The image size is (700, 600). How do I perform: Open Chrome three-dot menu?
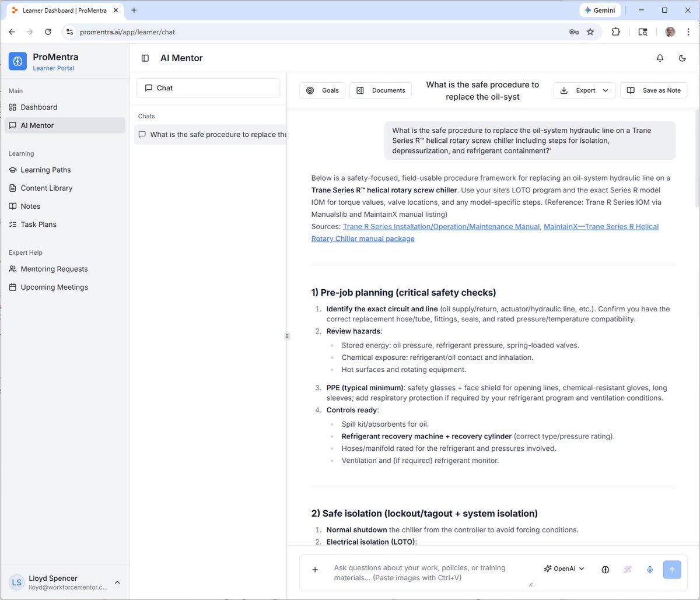coord(688,32)
